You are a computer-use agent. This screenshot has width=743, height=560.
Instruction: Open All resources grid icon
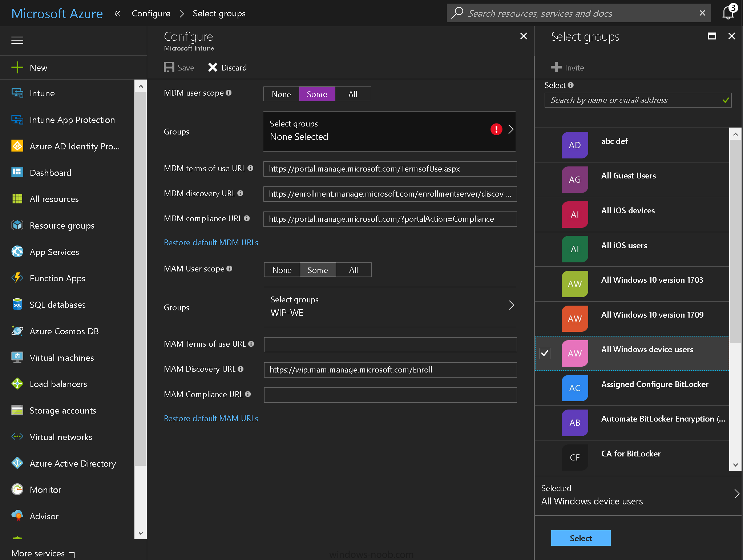coord(17,199)
